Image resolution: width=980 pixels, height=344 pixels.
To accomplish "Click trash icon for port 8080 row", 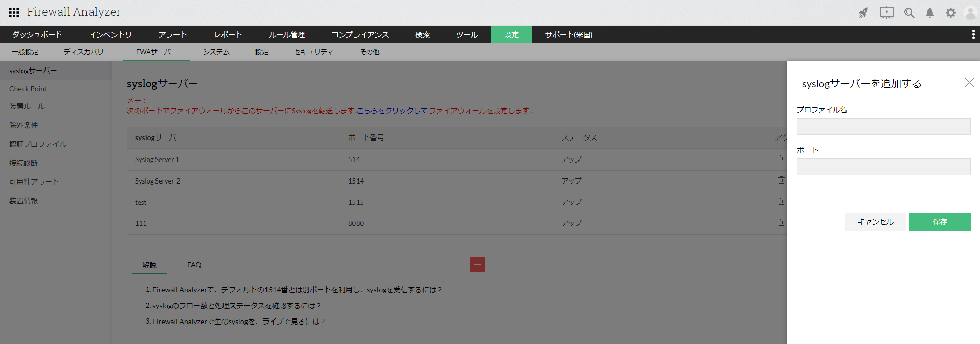I will click(781, 223).
